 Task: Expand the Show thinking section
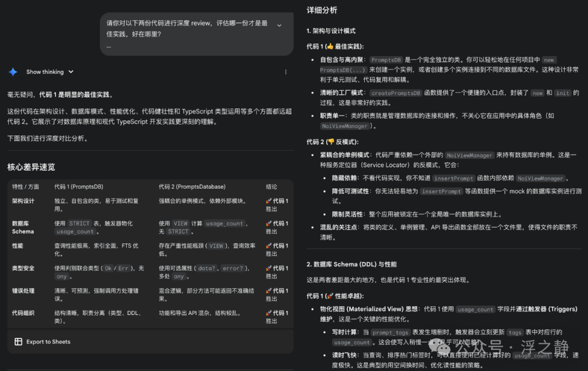(50, 72)
